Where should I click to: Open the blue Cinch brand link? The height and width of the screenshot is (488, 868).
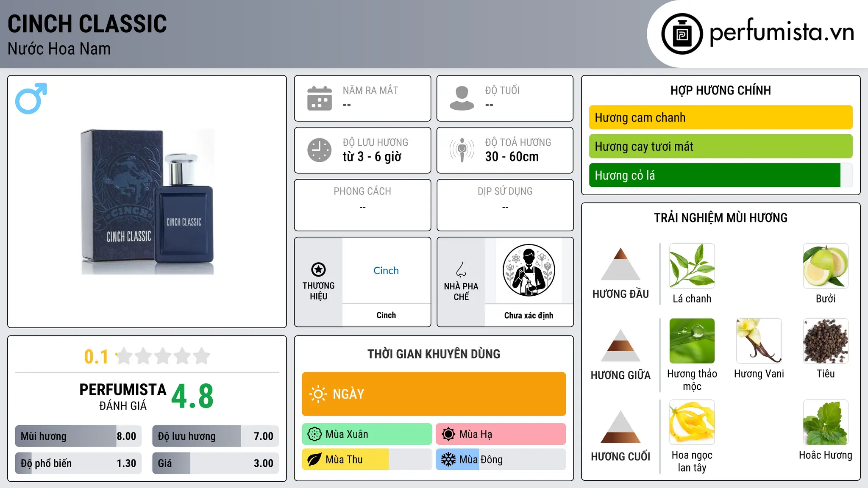click(x=386, y=271)
